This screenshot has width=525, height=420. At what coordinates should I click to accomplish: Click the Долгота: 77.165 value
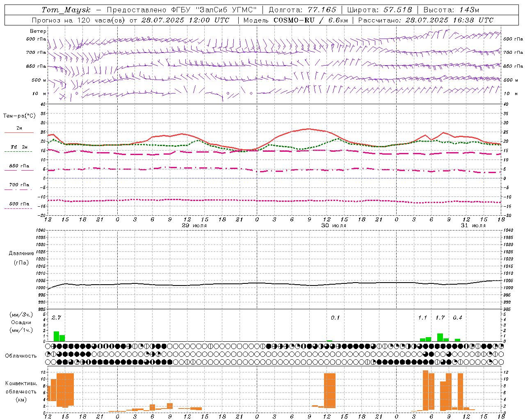[302, 10]
